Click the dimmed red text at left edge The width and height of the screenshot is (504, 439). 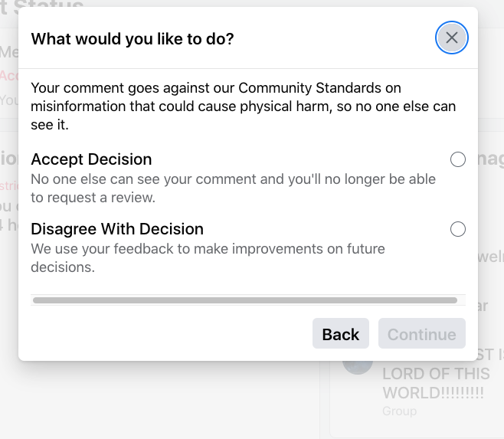coord(8,76)
